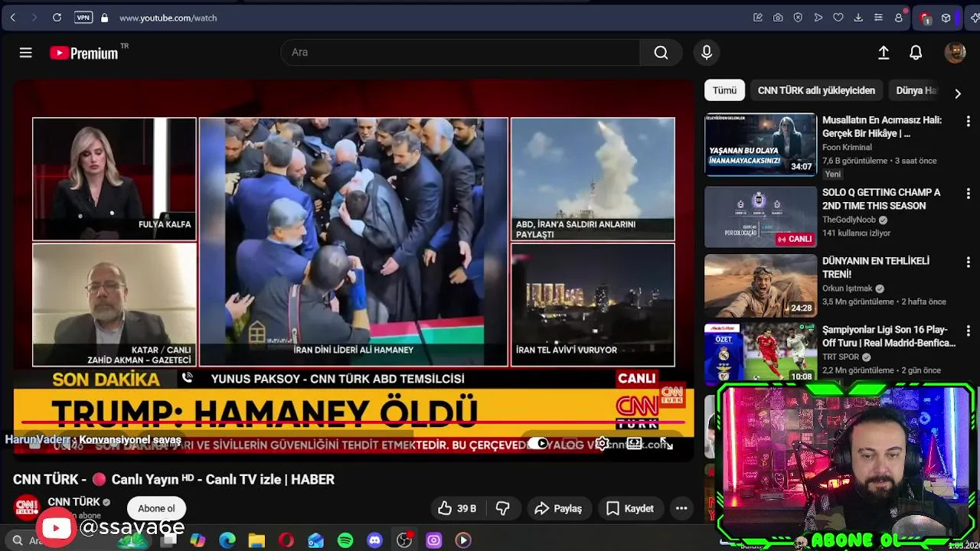The height and width of the screenshot is (551, 980).
Task: Switch player to theater mode
Action: tap(635, 444)
